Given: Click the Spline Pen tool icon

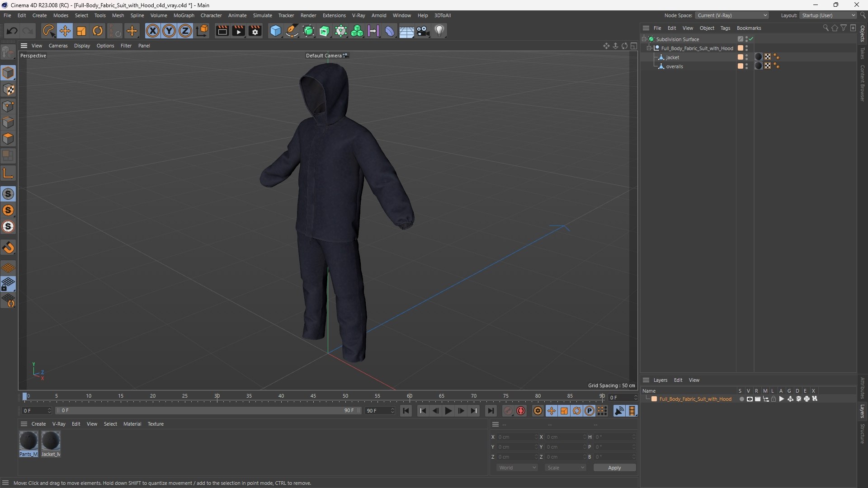Looking at the screenshot, I should point(292,31).
